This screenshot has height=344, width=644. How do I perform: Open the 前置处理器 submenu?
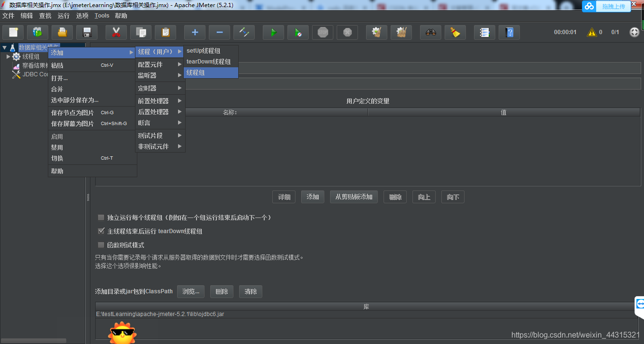(x=160, y=101)
